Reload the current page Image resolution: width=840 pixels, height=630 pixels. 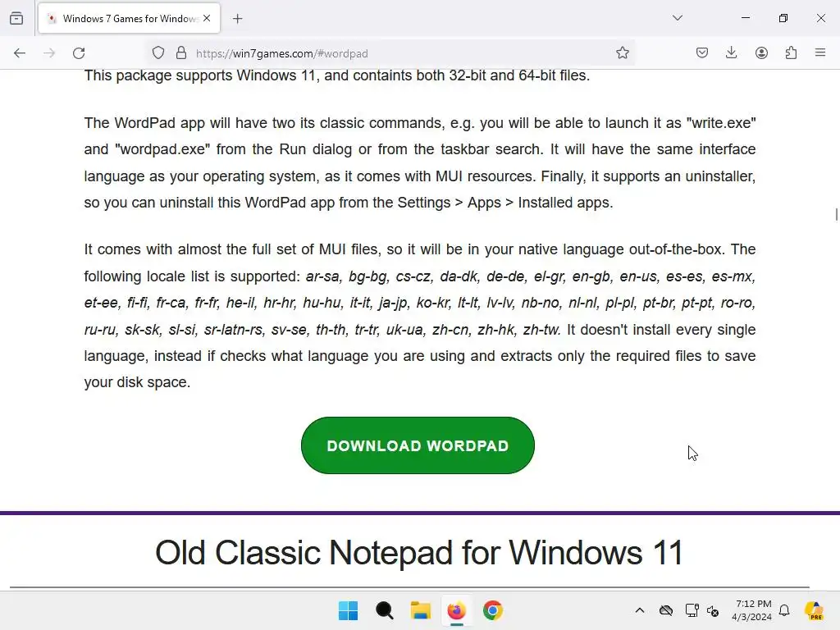[79, 53]
